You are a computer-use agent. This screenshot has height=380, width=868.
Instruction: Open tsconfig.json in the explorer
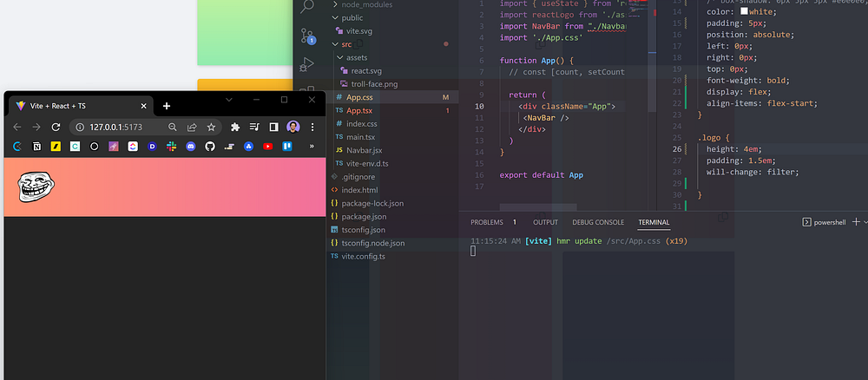click(363, 230)
